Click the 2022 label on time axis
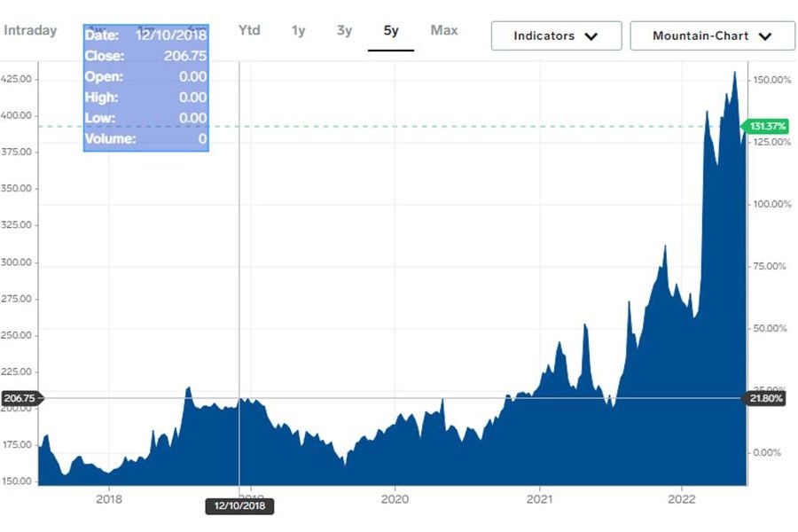 (681, 498)
